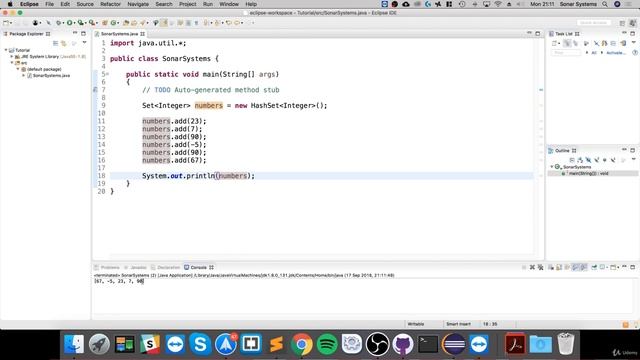
Task: Toggle Hide Static Members in Outline toolbar
Action: [x=597, y=160]
